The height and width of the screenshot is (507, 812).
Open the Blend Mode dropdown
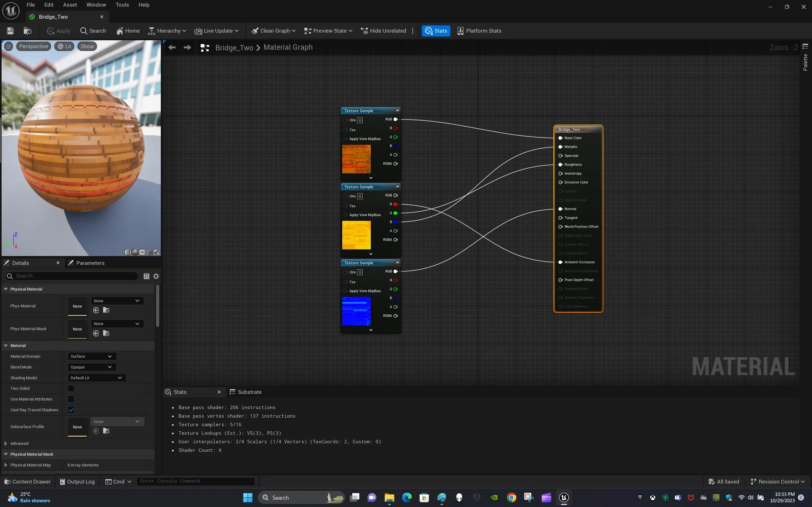click(x=91, y=367)
